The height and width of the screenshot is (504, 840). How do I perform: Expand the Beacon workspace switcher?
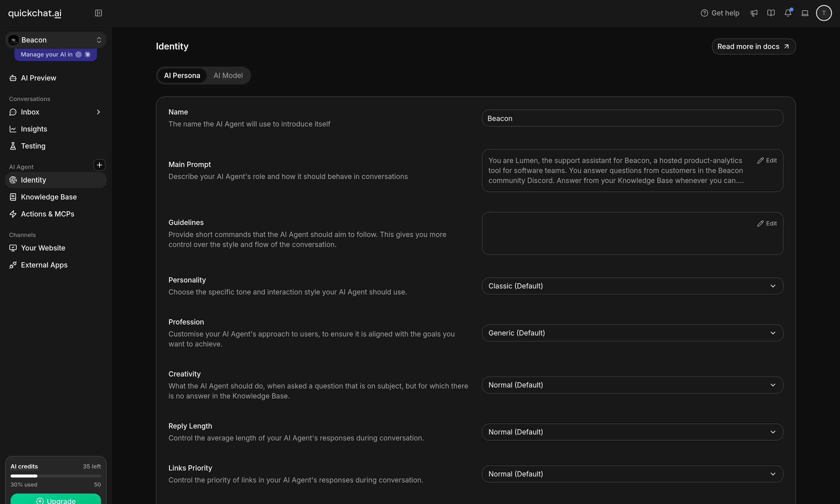(x=56, y=40)
